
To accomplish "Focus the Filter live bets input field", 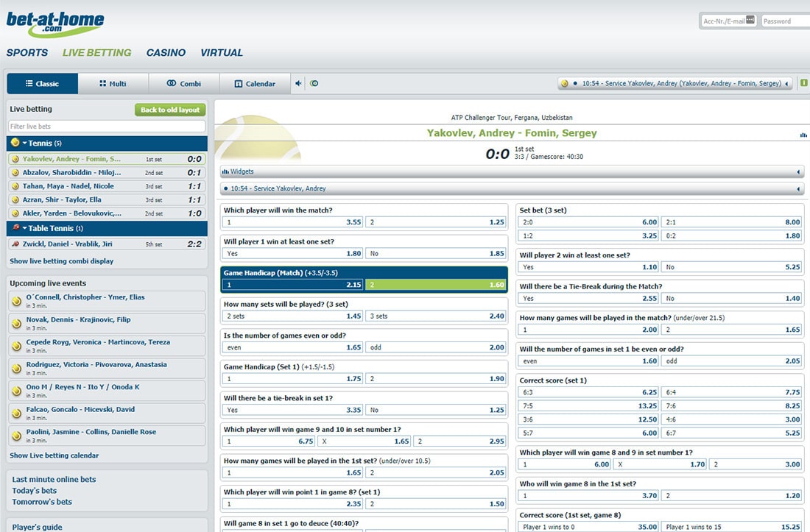I will [x=107, y=127].
